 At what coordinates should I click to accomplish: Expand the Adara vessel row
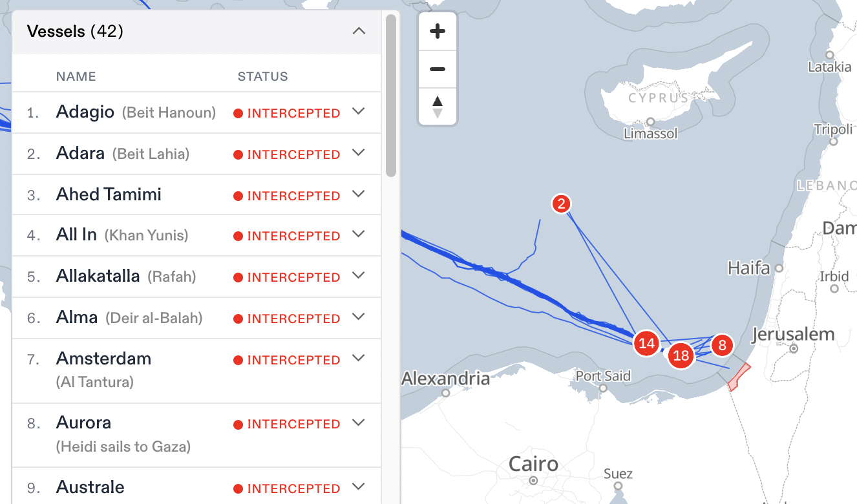[x=359, y=153]
